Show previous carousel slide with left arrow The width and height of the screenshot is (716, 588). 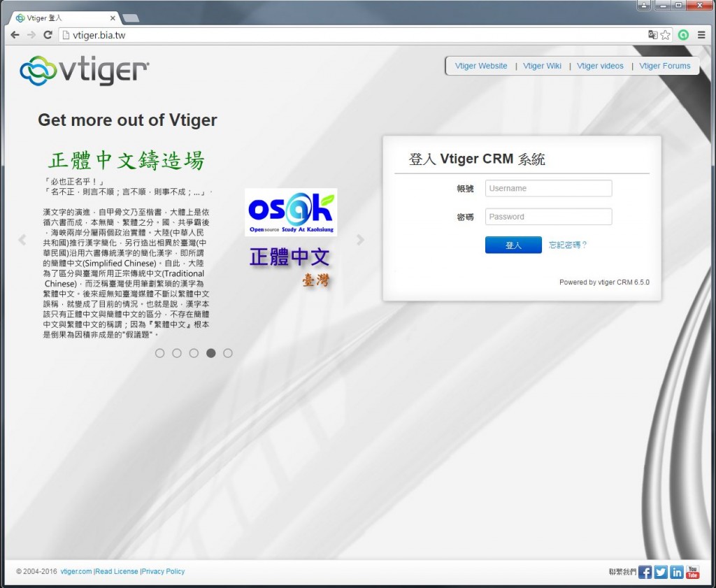coord(22,240)
